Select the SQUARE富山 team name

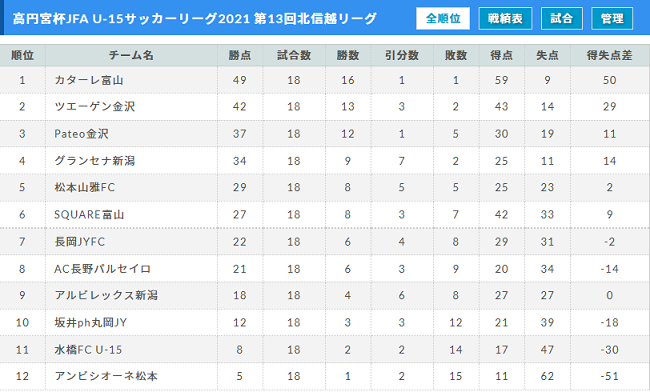tap(89, 215)
